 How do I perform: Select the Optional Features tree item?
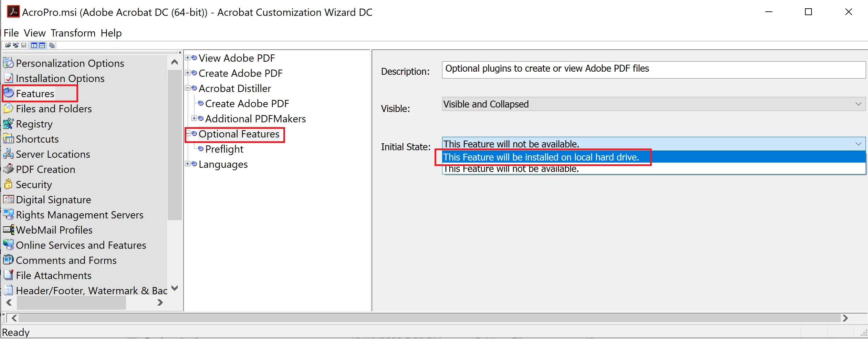tap(239, 134)
